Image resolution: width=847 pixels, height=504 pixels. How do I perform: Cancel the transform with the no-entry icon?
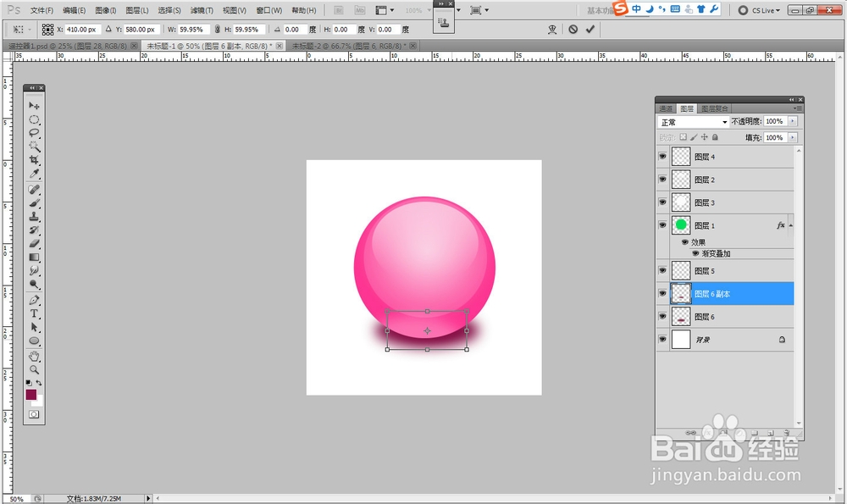point(573,29)
